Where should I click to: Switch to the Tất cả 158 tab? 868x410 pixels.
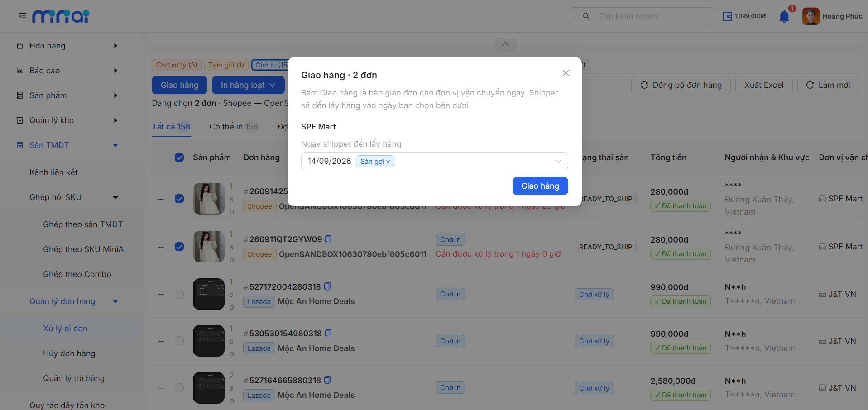click(171, 127)
